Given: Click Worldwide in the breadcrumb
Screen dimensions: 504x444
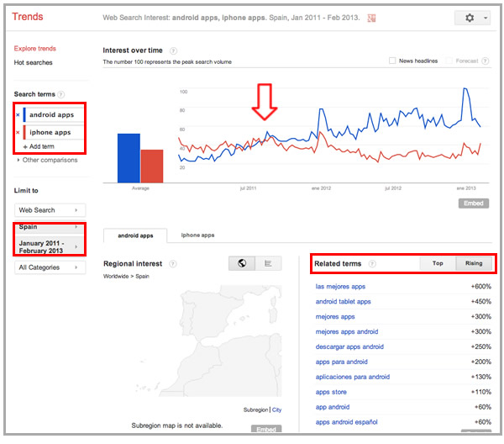Looking at the screenshot, I should click(x=116, y=277).
